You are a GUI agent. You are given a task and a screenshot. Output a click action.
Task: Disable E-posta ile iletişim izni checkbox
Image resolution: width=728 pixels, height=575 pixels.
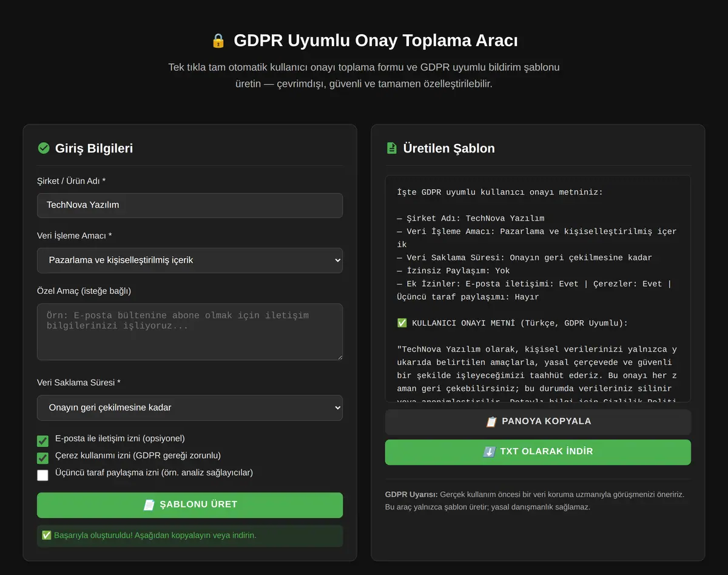(x=42, y=441)
